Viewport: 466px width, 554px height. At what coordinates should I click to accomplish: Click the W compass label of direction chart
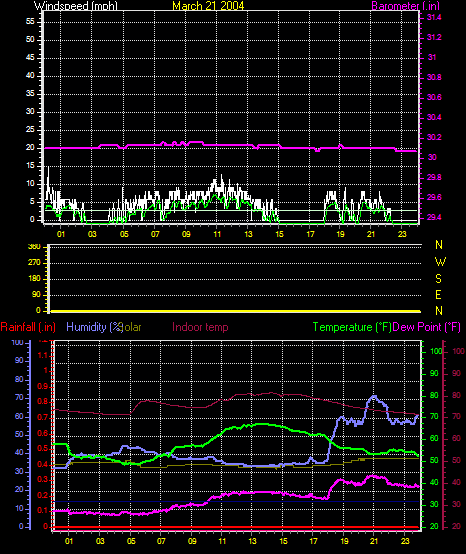[440, 262]
